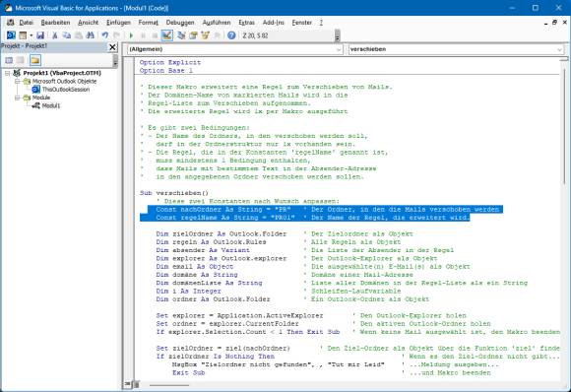Run the macro with the green play icon
This screenshot has height=392, width=571.
131,35
